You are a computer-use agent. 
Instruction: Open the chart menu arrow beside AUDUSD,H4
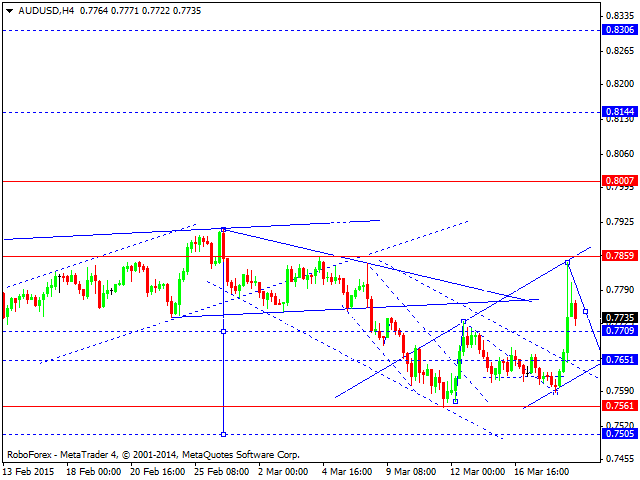[8, 8]
